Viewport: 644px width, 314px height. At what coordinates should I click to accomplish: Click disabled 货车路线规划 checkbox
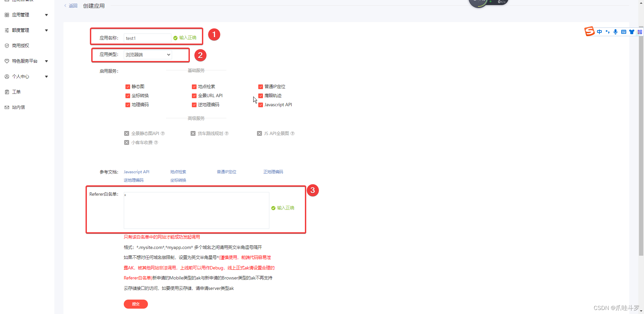coord(193,133)
